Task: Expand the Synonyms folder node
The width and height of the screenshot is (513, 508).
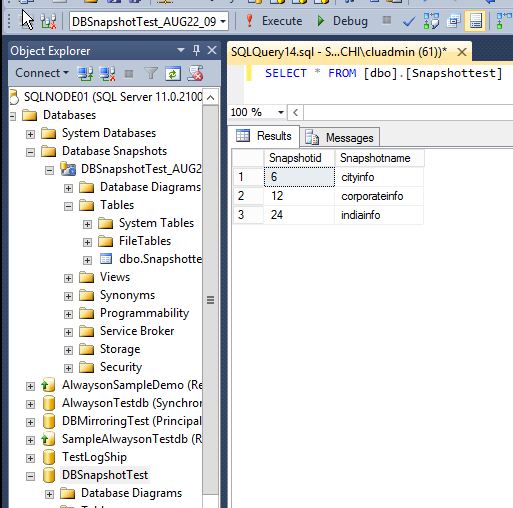Action: tap(68, 296)
